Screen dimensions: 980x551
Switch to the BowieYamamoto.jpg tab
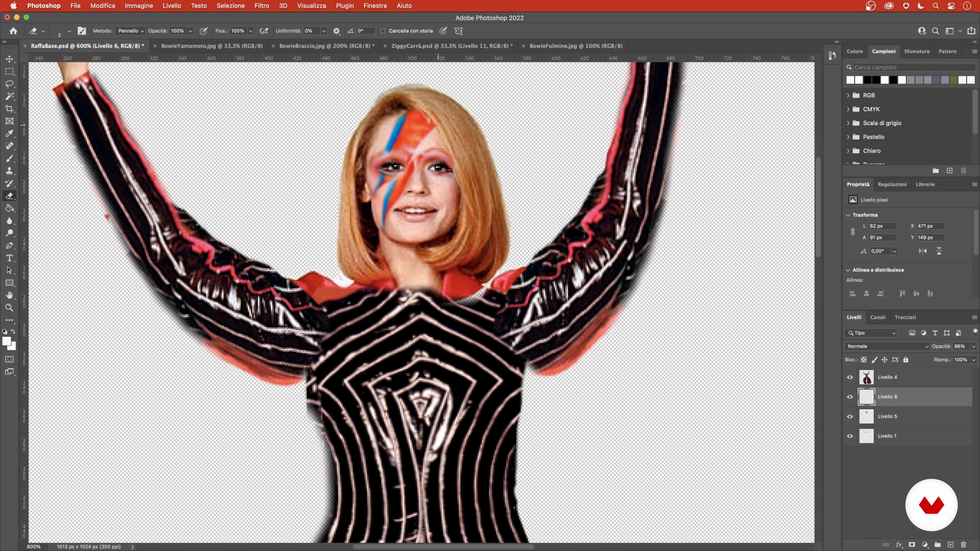(x=212, y=46)
